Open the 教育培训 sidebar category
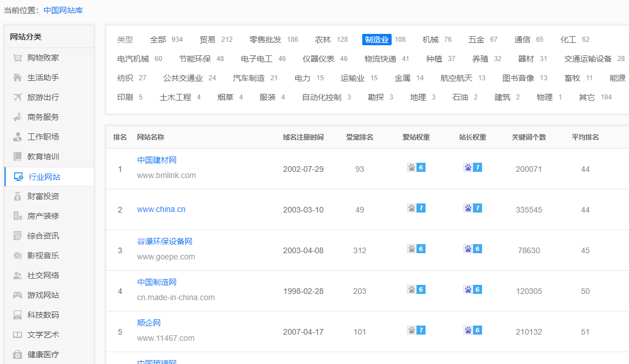 [43, 157]
